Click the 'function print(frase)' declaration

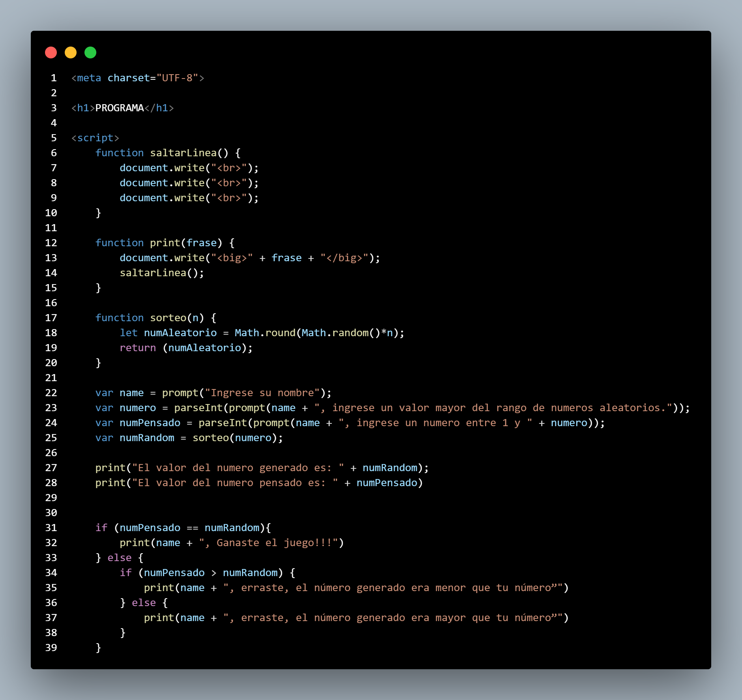point(159,243)
